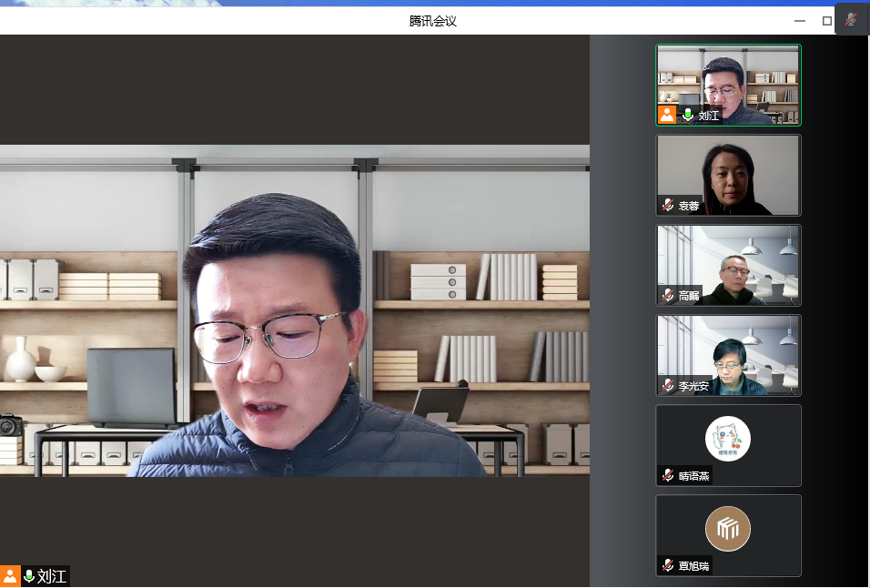Select 袁蓉's video thumbnail
The width and height of the screenshot is (870, 588).
point(729,173)
